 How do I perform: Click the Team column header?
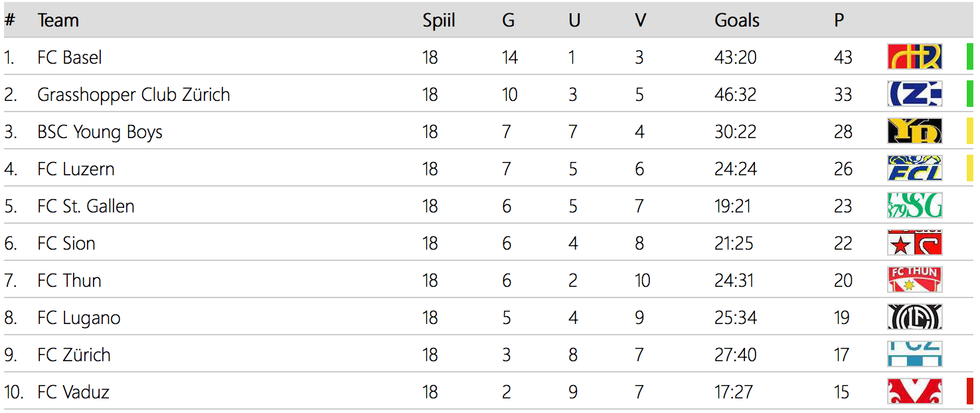point(58,21)
